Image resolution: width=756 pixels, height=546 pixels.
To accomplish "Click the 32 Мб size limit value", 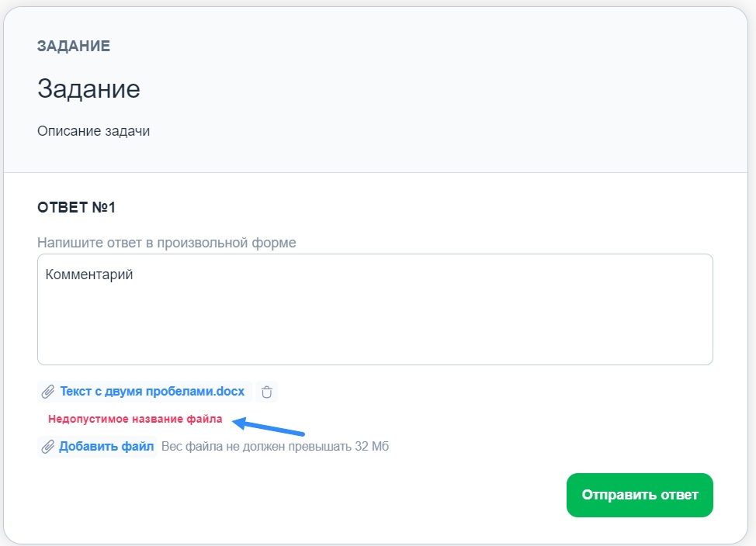I will click(372, 446).
